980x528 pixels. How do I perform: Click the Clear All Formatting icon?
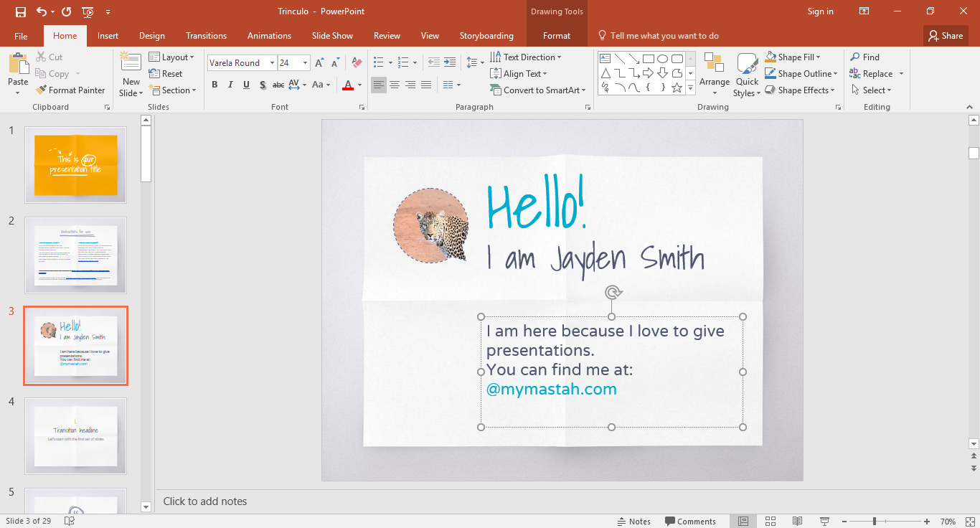click(x=357, y=63)
